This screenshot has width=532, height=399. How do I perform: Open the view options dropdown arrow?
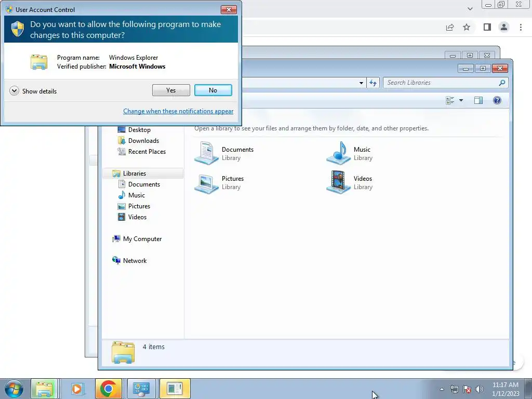tap(461, 100)
